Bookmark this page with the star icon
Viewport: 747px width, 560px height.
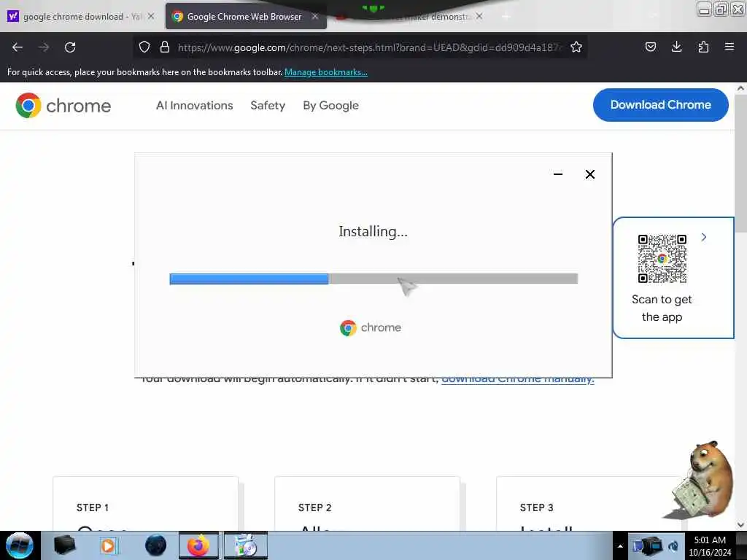tap(576, 47)
